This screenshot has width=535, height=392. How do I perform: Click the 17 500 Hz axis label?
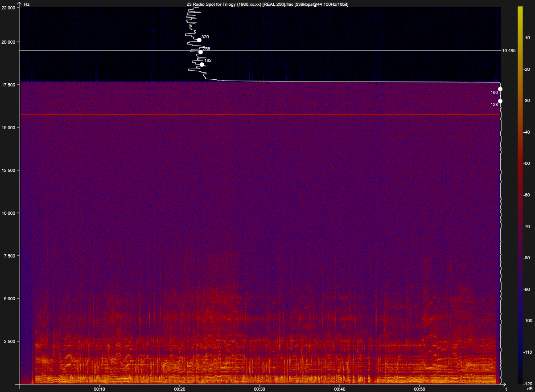pos(9,85)
